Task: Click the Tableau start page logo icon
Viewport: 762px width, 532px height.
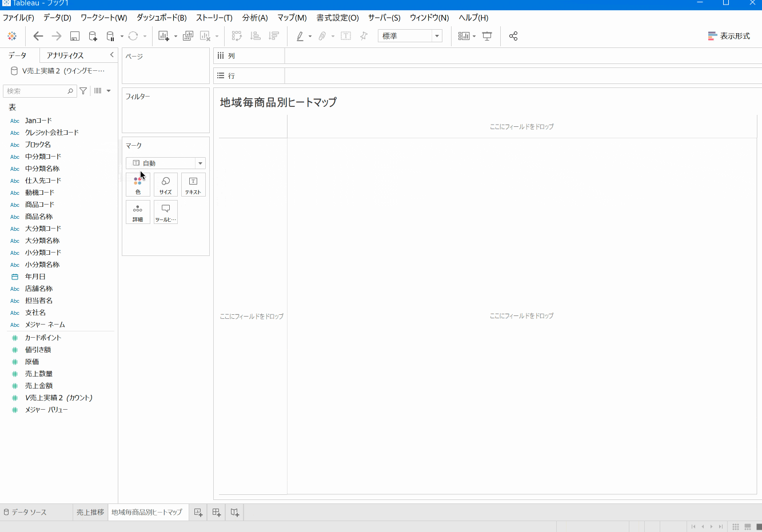Action: (x=12, y=36)
